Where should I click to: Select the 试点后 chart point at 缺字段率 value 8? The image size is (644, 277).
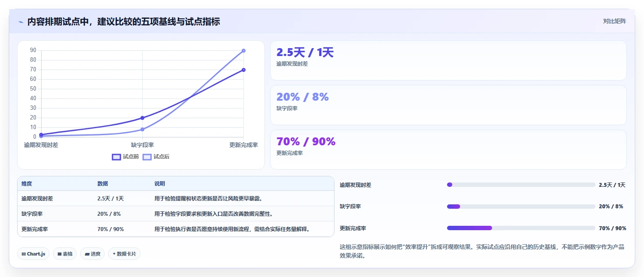pyautogui.click(x=142, y=130)
